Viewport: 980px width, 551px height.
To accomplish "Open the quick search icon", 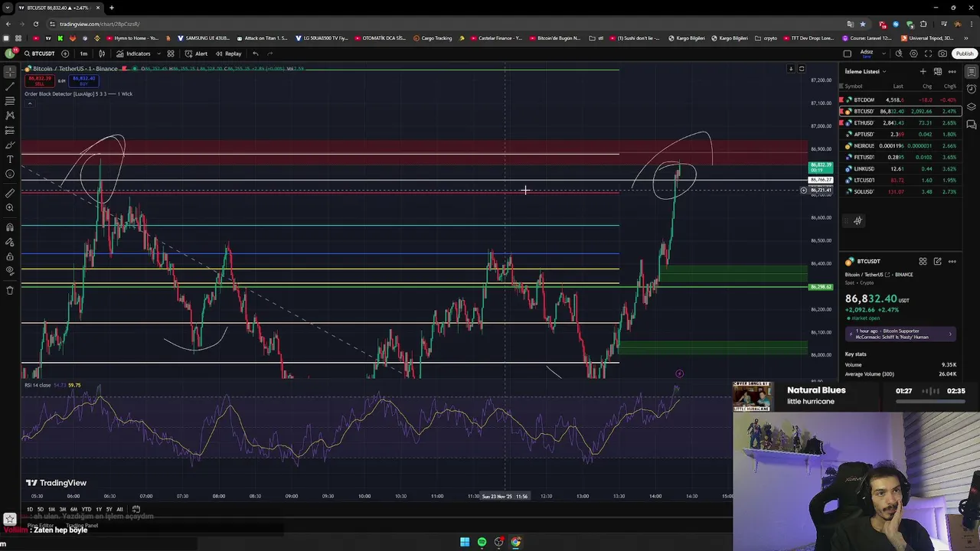I will point(899,54).
